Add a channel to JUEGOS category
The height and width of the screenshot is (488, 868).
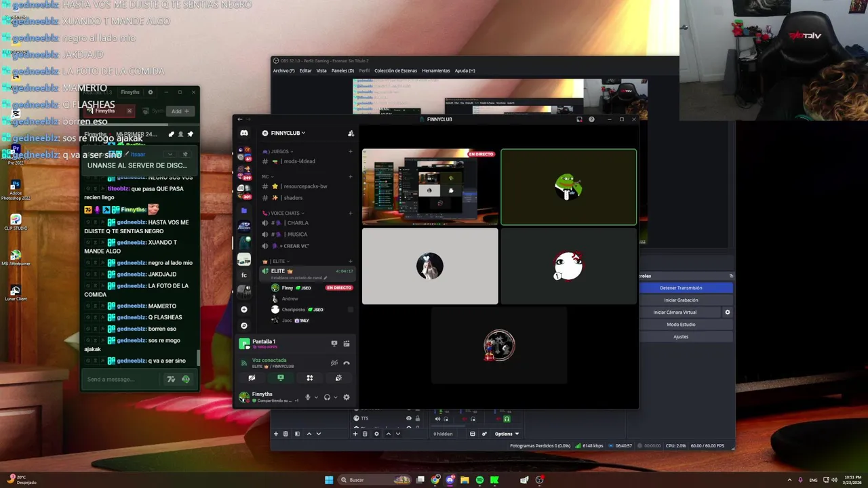pyautogui.click(x=351, y=152)
